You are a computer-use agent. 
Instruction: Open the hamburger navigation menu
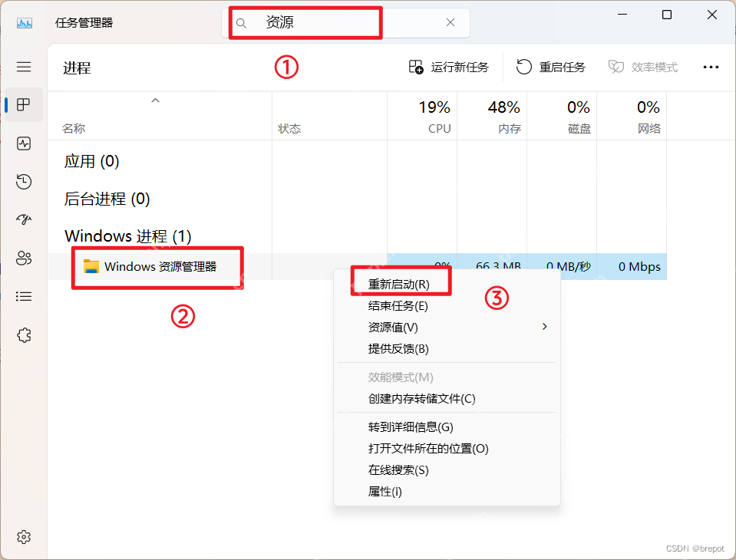[24, 67]
